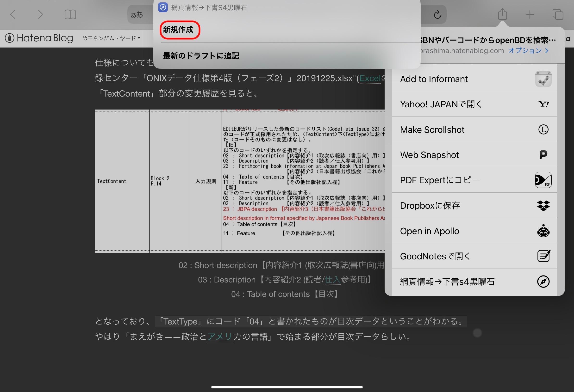Open the Excel keyword link
574x392 pixels.
click(370, 78)
